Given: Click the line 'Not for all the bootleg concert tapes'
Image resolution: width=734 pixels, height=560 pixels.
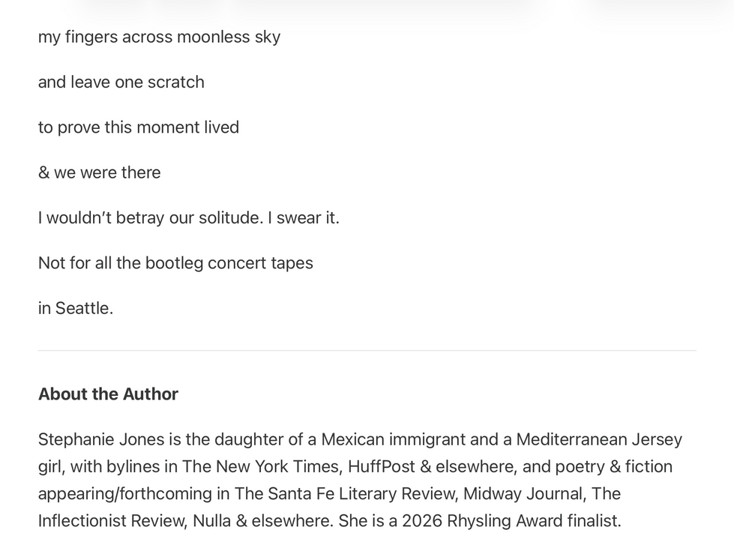Looking at the screenshot, I should (175, 263).
